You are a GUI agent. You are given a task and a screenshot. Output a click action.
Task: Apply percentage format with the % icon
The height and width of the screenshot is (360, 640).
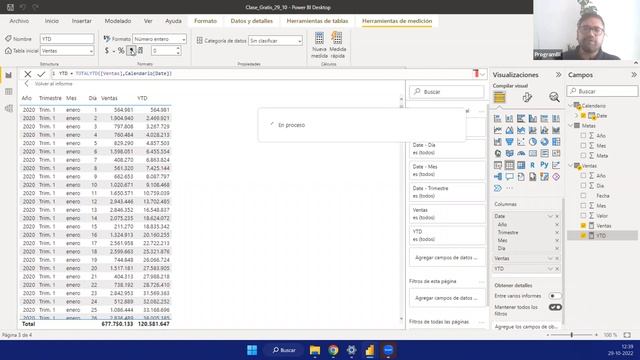[x=121, y=51]
